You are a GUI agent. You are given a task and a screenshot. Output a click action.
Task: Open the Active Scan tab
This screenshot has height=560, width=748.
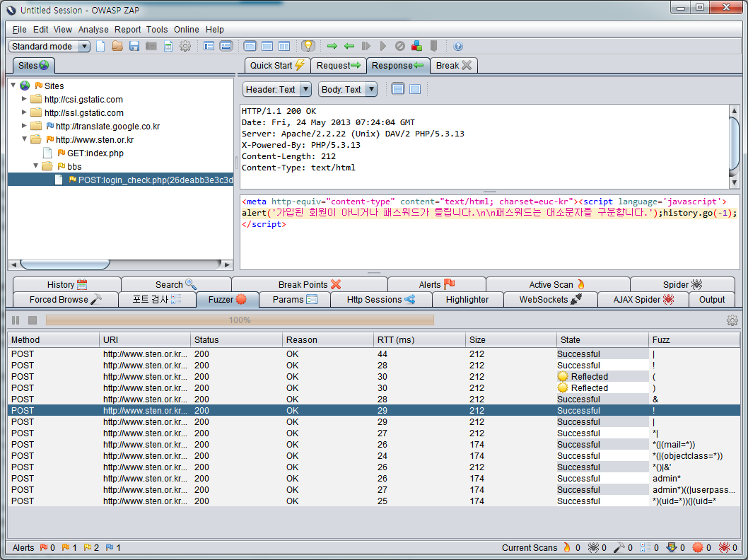(x=557, y=285)
